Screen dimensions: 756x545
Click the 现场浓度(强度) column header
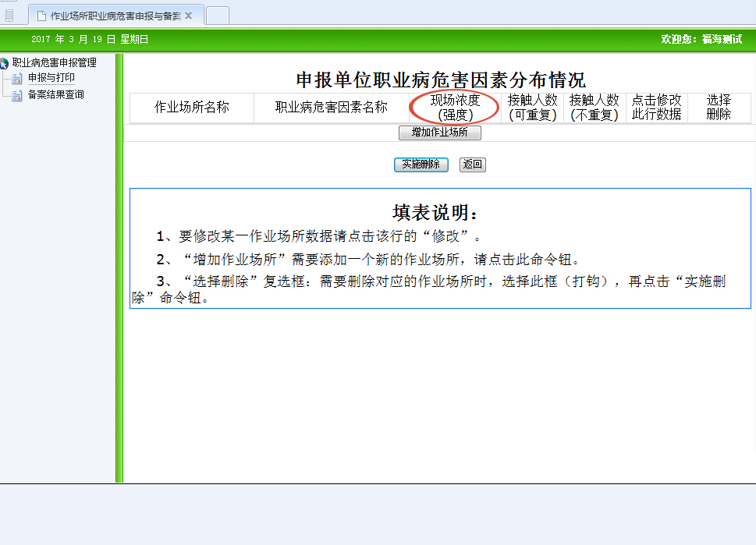click(x=455, y=108)
